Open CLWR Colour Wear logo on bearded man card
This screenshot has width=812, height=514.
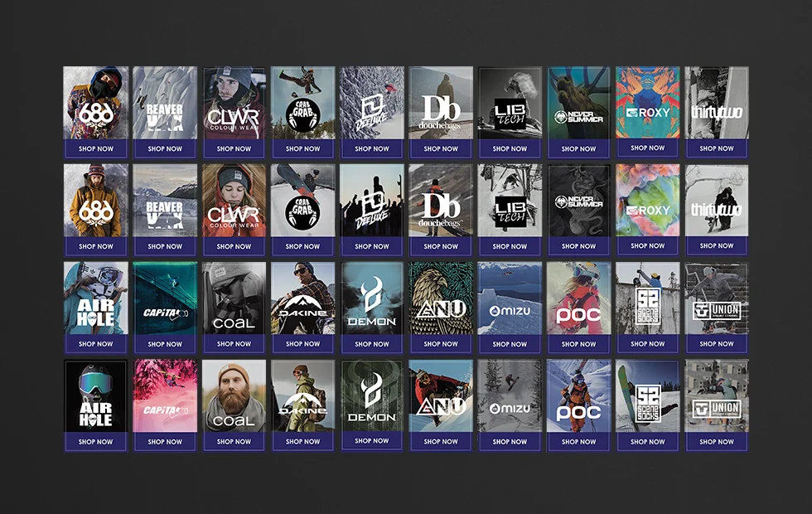[234, 119]
